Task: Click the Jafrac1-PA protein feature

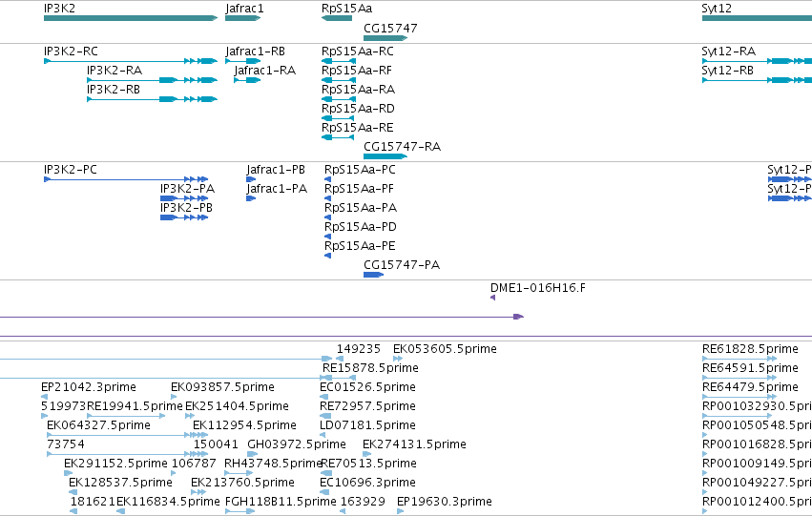Action: pos(251,198)
